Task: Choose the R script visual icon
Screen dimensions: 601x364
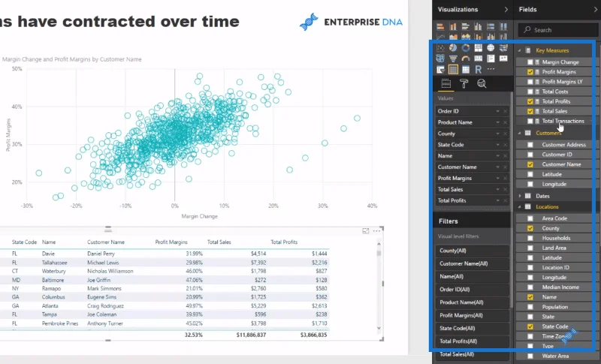Action: [x=478, y=70]
